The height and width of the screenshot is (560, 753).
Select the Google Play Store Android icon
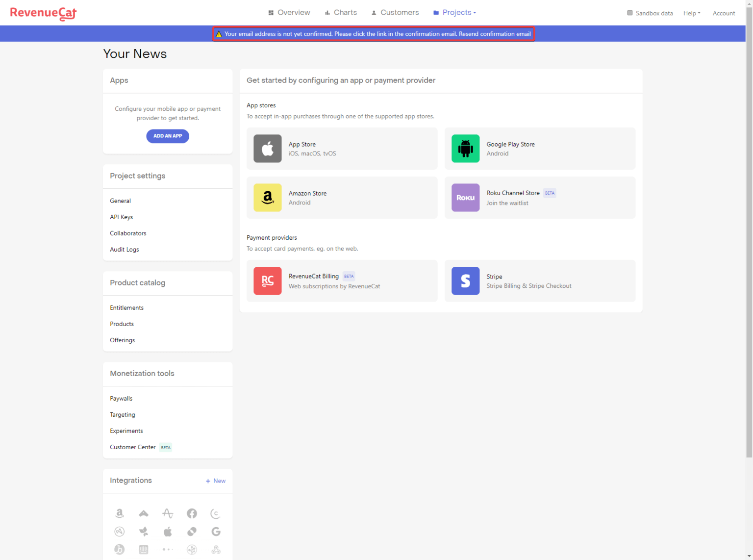[x=465, y=149]
